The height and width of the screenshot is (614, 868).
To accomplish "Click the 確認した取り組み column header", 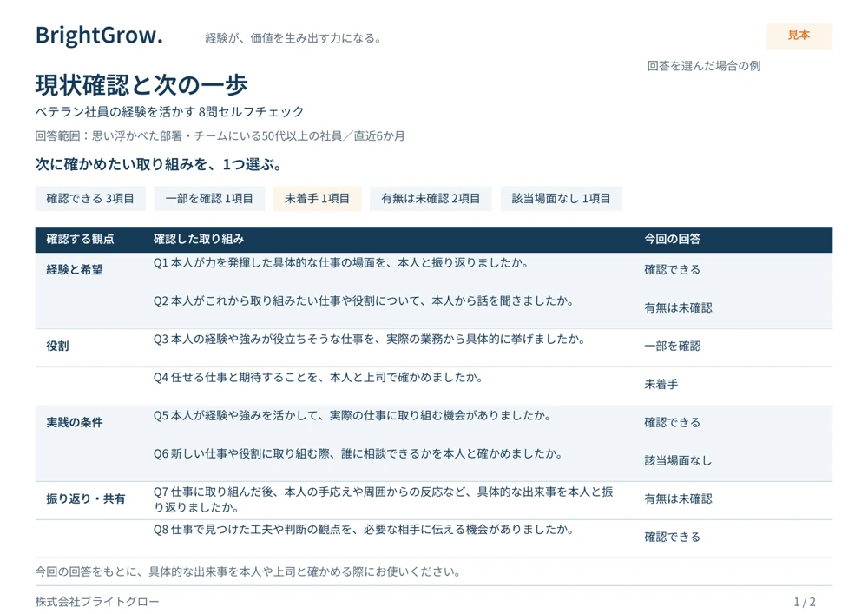I will coord(199,239).
